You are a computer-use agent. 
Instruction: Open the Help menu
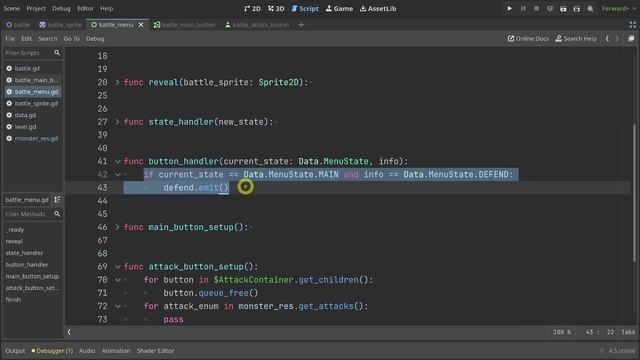tap(107, 9)
